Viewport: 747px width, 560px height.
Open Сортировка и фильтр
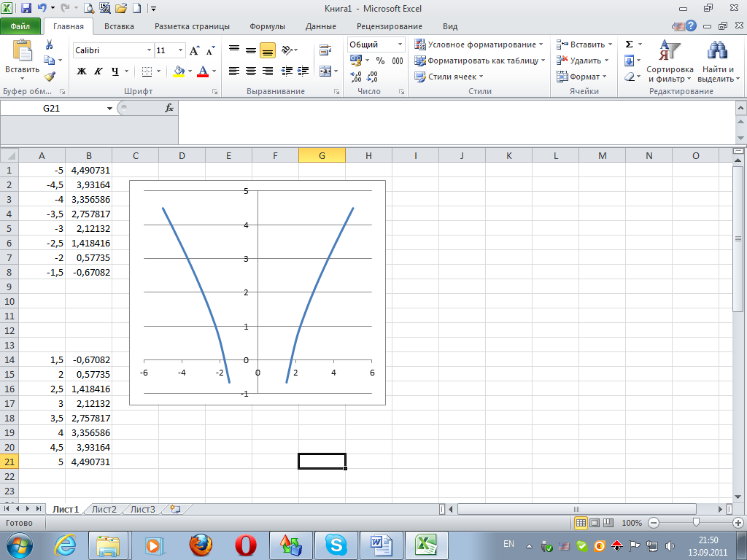click(x=670, y=62)
